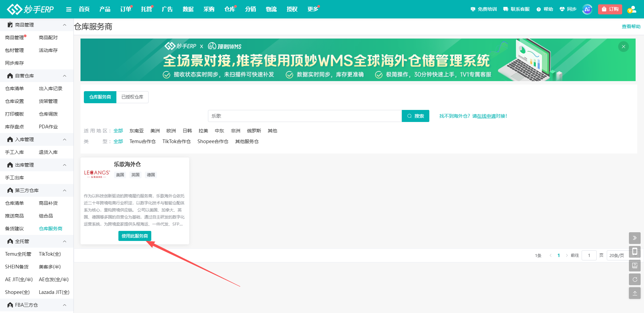Open 手工出库 in sidebar

point(14,178)
